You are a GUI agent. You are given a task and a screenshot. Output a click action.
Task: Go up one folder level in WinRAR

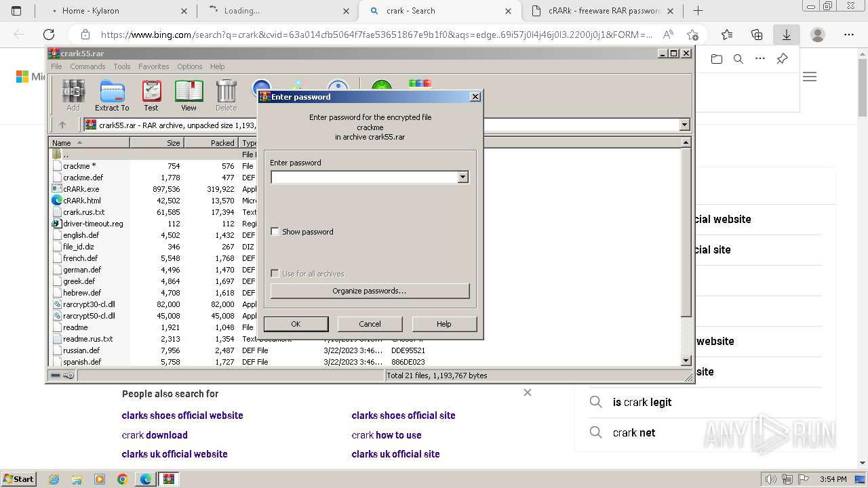pos(62,125)
